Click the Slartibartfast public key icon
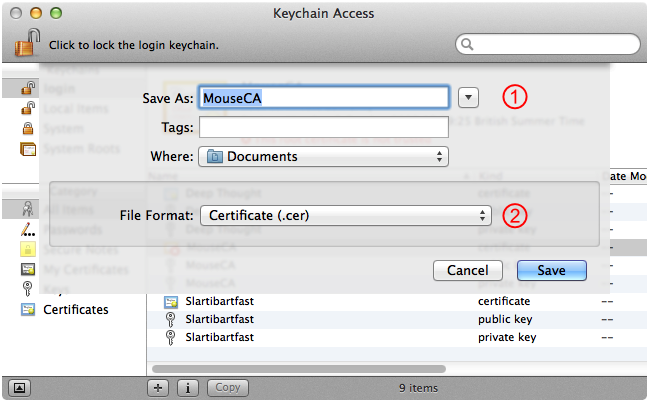Screen dimensions: 649x402 pyautogui.click(x=170, y=320)
